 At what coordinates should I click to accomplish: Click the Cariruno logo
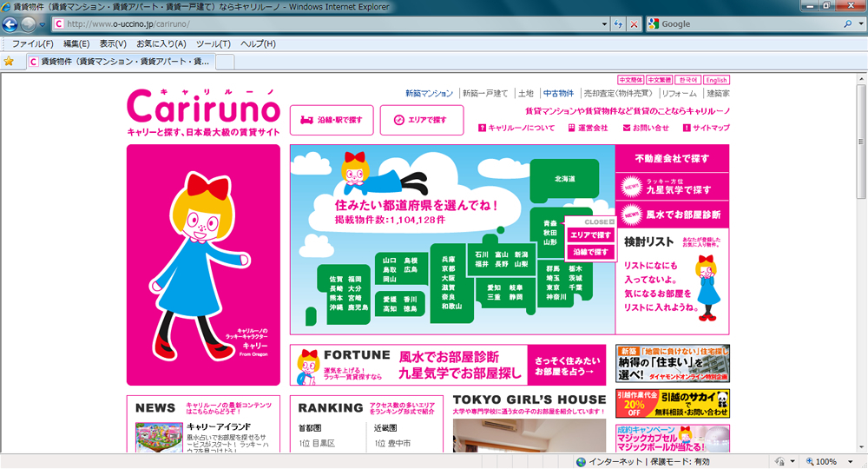[203, 112]
